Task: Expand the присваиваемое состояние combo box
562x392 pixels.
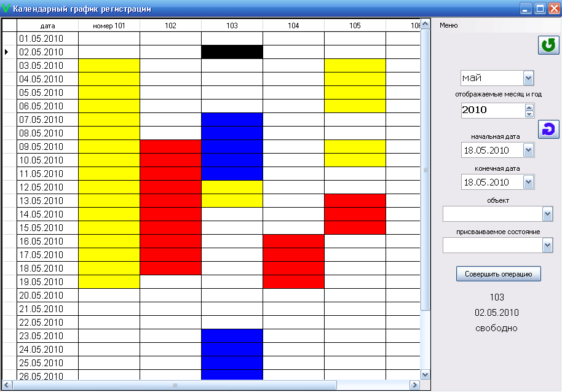Action: point(547,246)
